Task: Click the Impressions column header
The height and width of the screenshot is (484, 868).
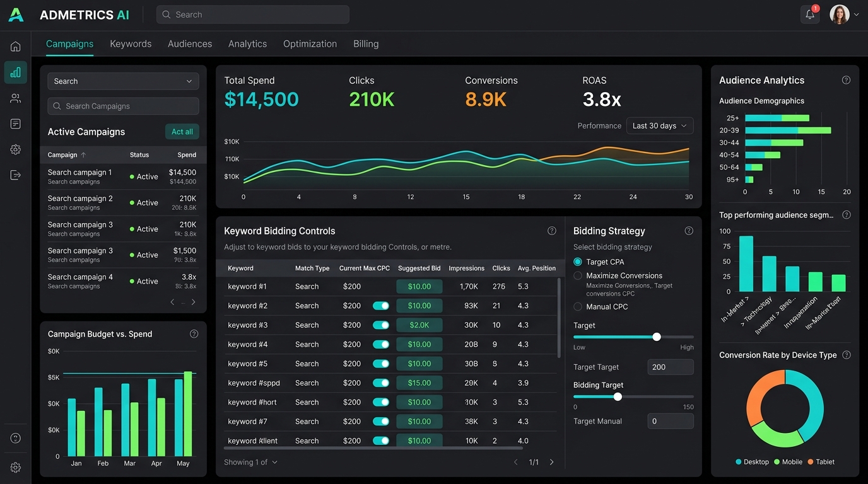Action: pyautogui.click(x=467, y=268)
